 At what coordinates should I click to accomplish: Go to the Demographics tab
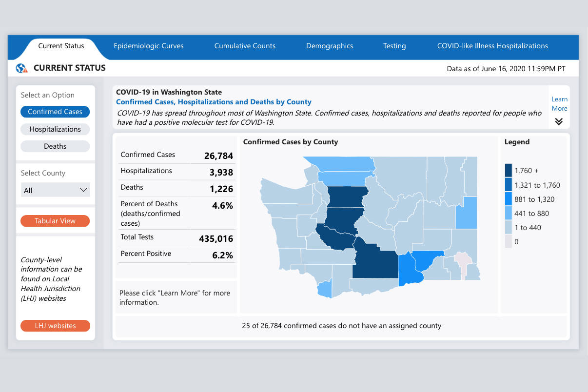click(330, 46)
